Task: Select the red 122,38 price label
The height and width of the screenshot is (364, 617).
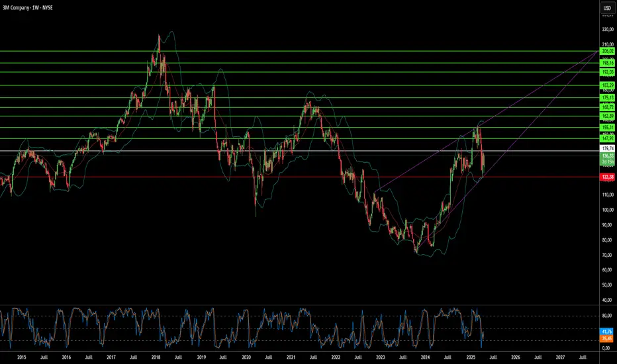Action: pyautogui.click(x=607, y=177)
